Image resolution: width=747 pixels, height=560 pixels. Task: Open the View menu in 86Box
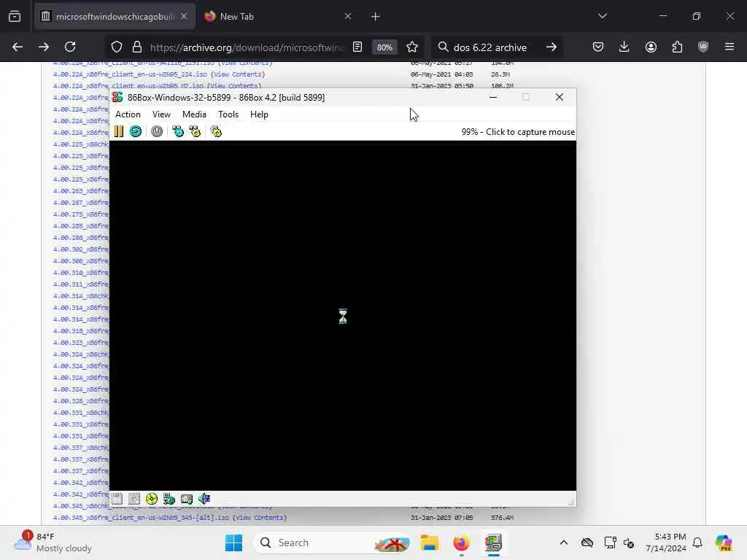(x=161, y=114)
